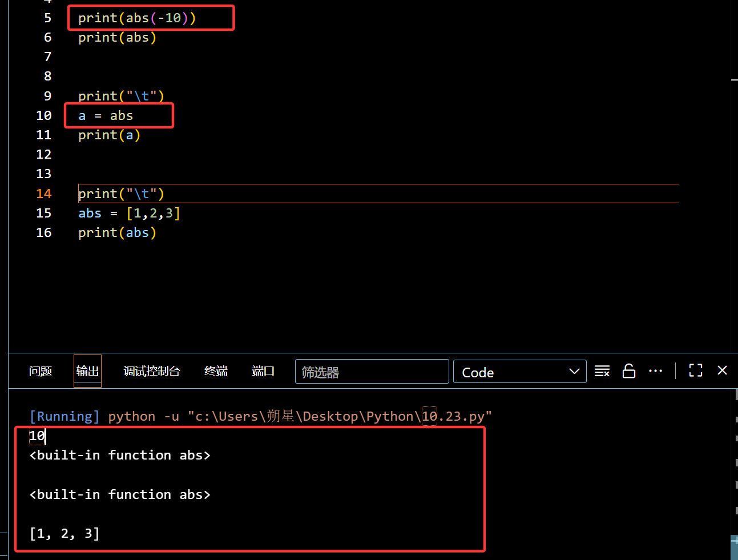Image resolution: width=738 pixels, height=560 pixels.
Task: Select line number 15 in the gutter
Action: (44, 213)
